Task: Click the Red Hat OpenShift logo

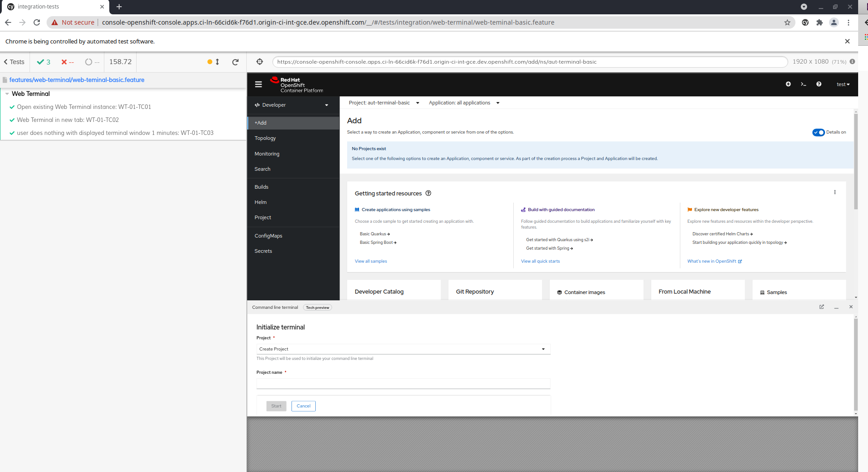Action: tap(296, 84)
